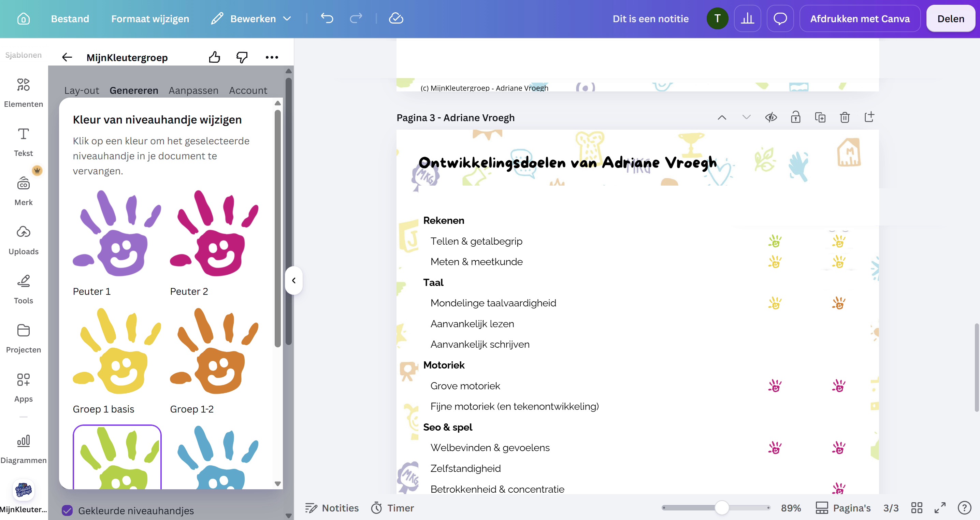Adjust zoom slider handle
This screenshot has width=980, height=520.
722,507
